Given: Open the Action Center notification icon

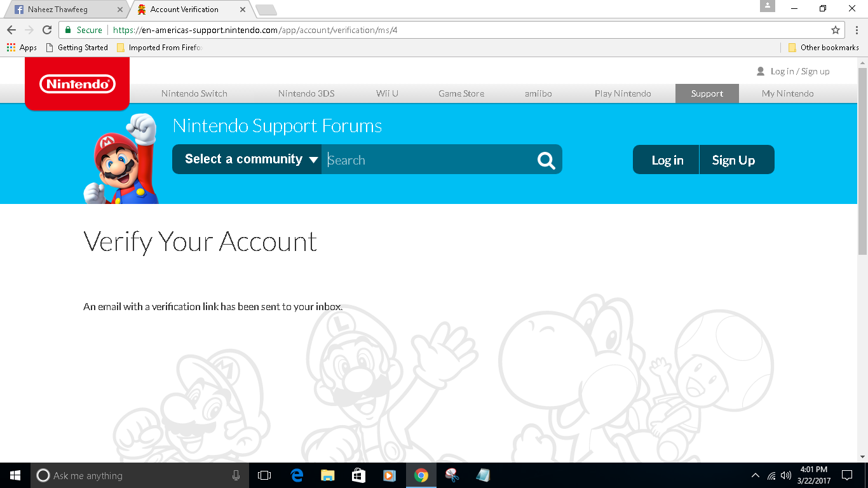Looking at the screenshot, I should pyautogui.click(x=846, y=475).
